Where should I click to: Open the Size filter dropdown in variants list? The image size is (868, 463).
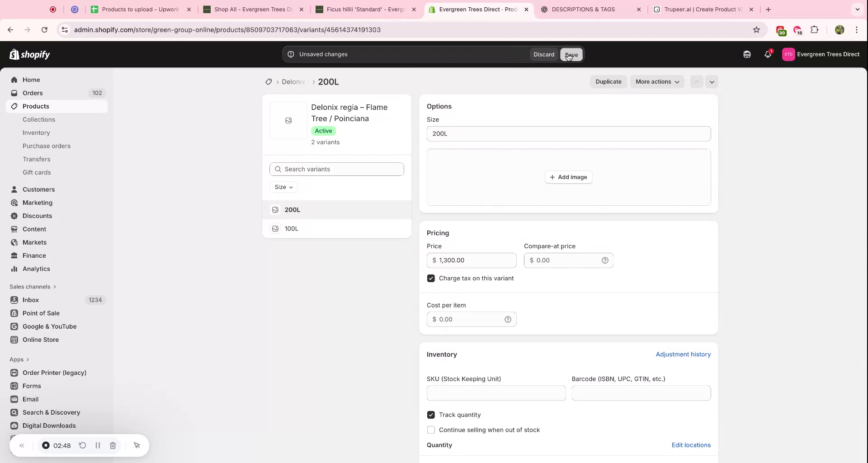pos(283,187)
